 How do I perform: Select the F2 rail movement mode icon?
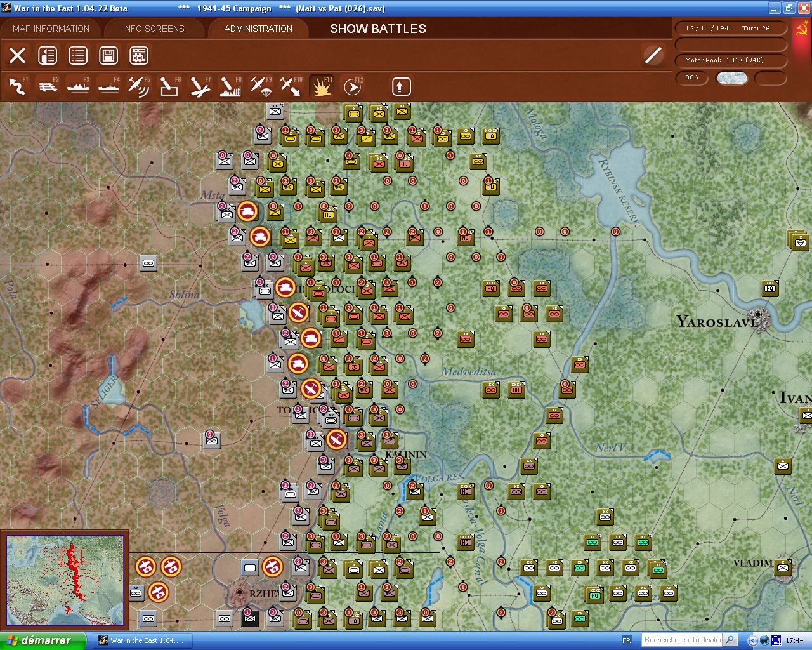point(48,86)
